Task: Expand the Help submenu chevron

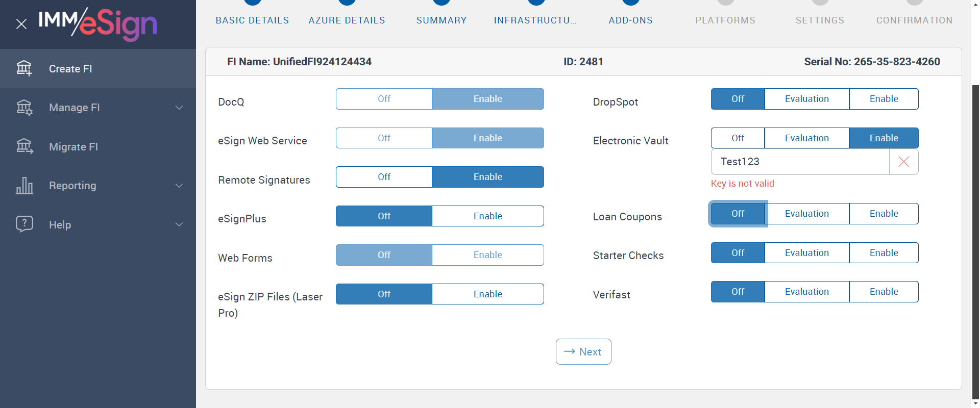Action: click(x=179, y=224)
